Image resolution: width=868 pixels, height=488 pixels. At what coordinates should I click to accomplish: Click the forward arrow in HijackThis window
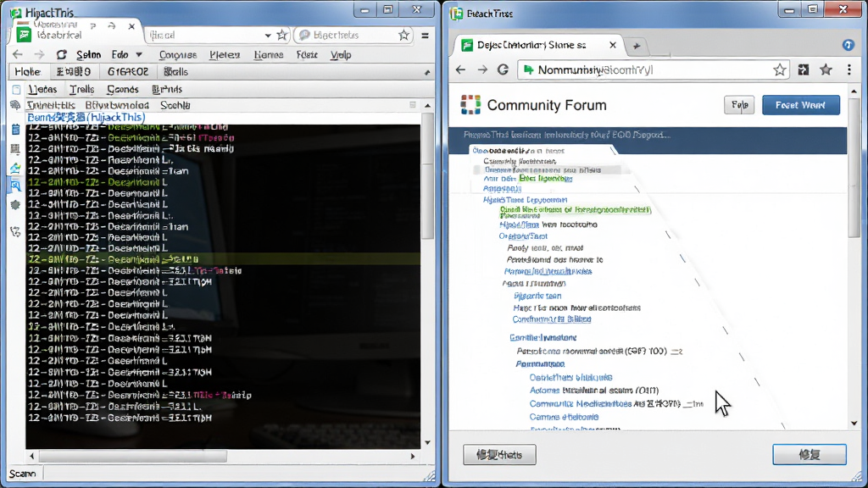pyautogui.click(x=39, y=54)
